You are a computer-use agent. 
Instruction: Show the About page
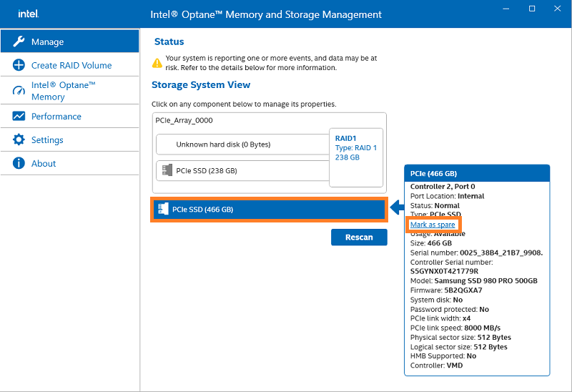[69, 163]
